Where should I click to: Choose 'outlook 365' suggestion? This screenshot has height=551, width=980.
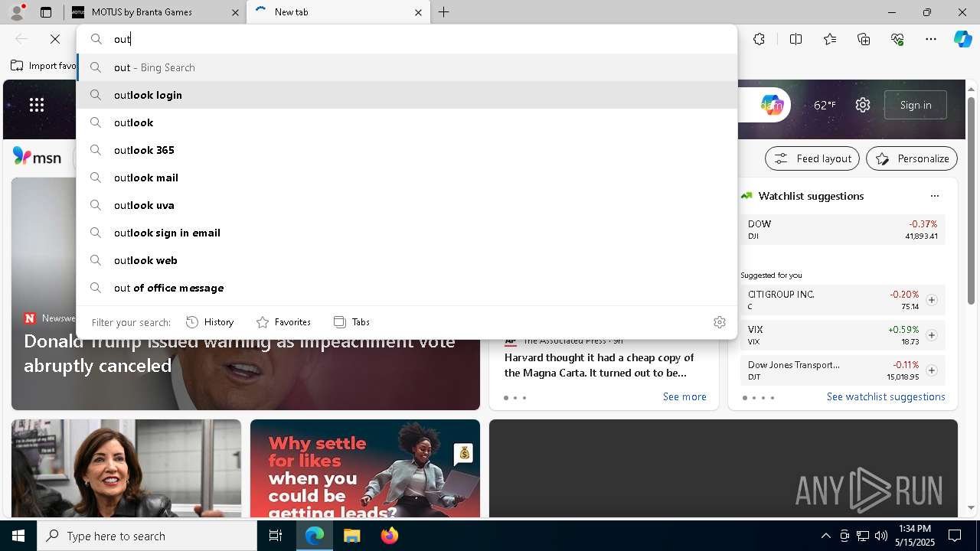pos(407,150)
